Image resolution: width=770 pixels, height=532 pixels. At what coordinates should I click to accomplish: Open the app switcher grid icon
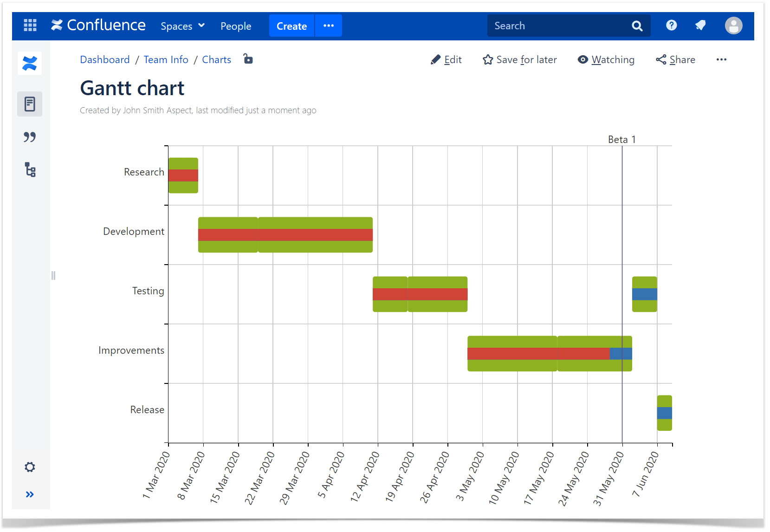click(30, 25)
